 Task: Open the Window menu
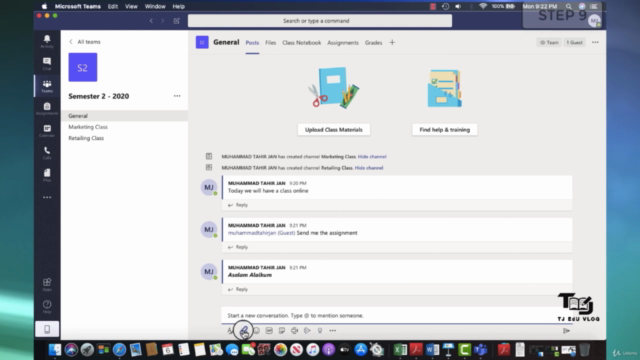pyautogui.click(x=155, y=7)
